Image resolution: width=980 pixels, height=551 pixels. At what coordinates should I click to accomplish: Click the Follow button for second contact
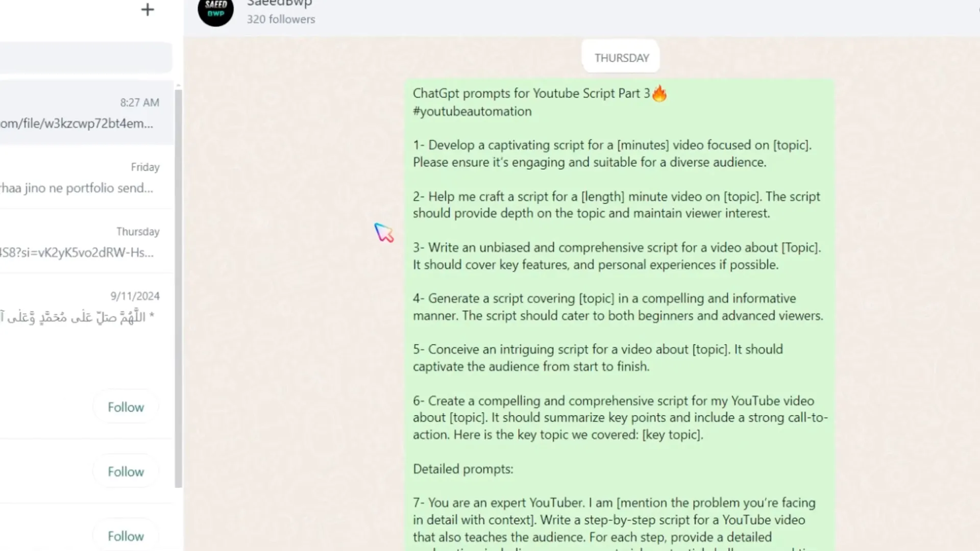tap(125, 471)
